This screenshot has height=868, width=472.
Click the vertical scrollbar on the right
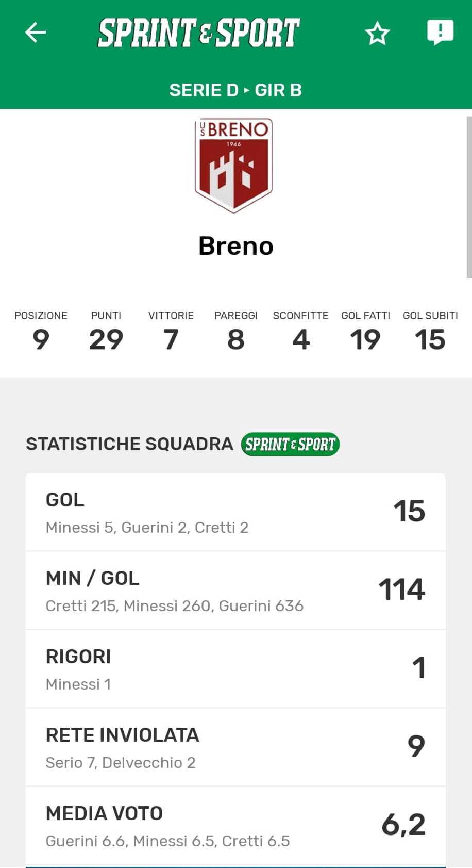tap(469, 197)
